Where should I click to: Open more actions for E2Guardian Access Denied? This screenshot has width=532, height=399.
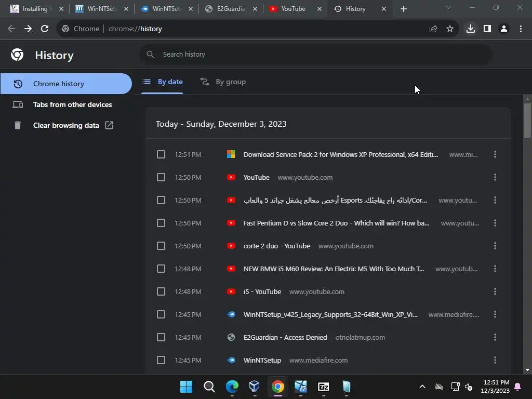(495, 337)
